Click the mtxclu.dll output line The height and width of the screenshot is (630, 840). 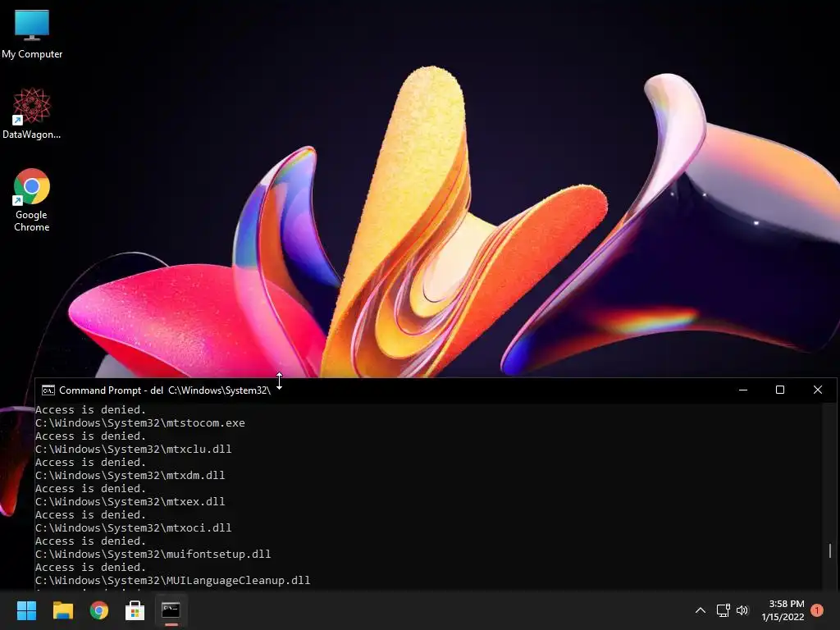134,449
